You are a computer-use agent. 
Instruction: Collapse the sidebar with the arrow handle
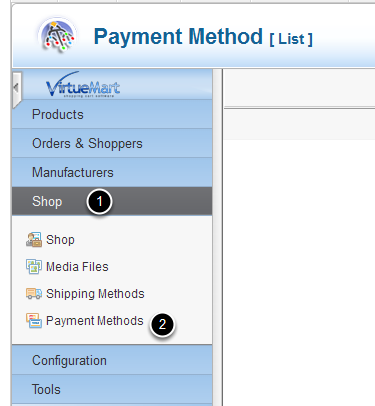[17, 89]
